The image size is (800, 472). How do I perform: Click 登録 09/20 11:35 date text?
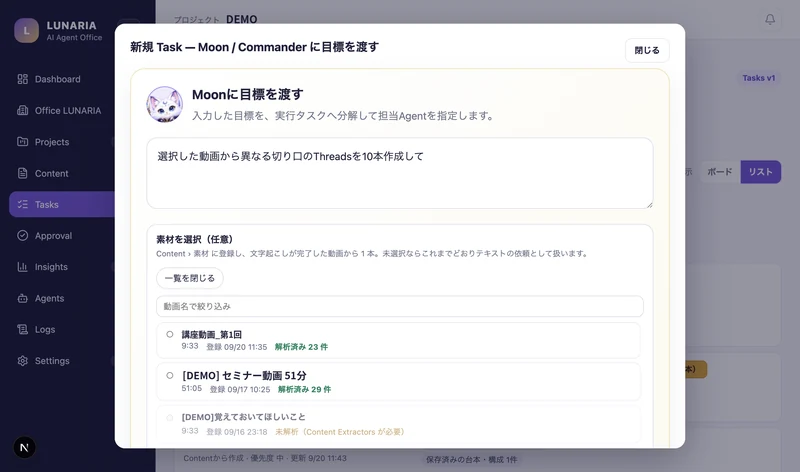pos(237,347)
